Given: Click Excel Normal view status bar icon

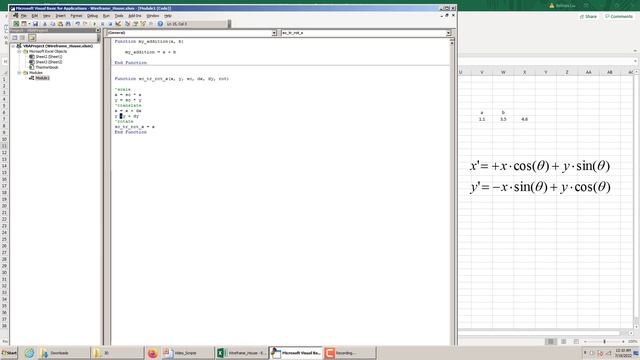Looking at the screenshot, I should click(x=550, y=341).
